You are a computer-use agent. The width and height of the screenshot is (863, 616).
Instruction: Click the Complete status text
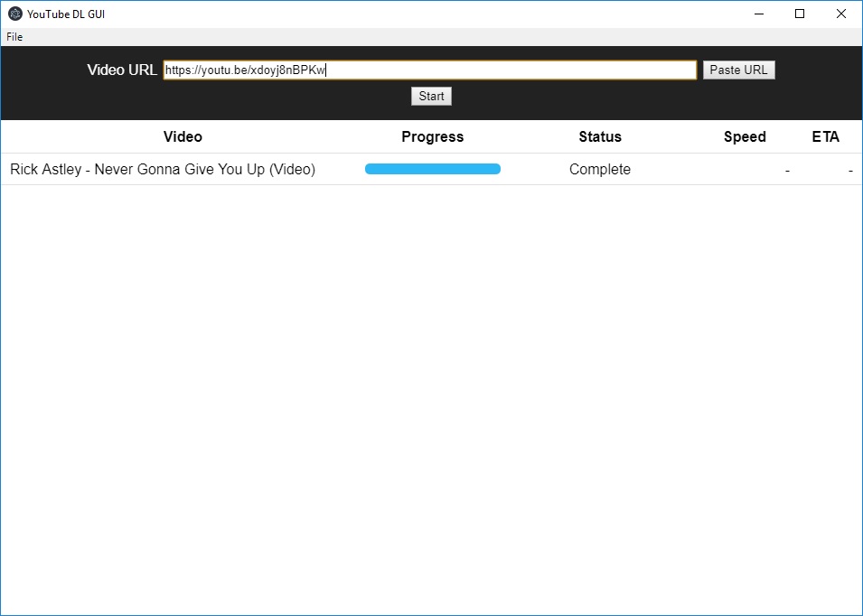click(x=600, y=169)
